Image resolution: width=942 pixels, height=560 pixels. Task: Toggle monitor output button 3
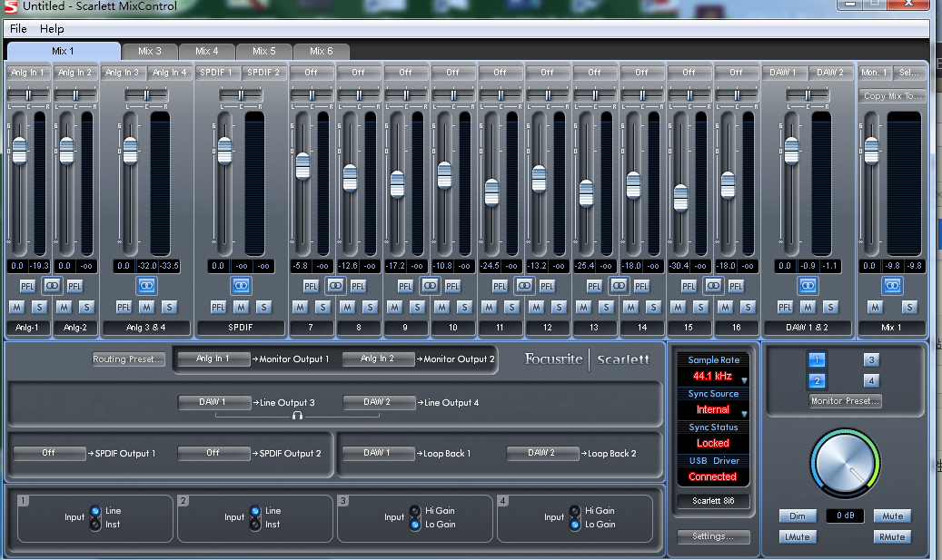871,359
